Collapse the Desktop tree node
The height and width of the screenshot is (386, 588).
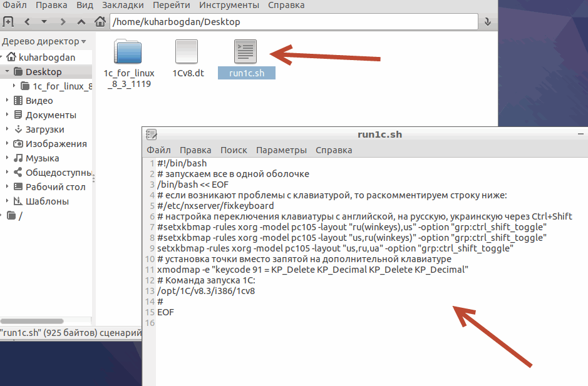pyautogui.click(x=7, y=72)
